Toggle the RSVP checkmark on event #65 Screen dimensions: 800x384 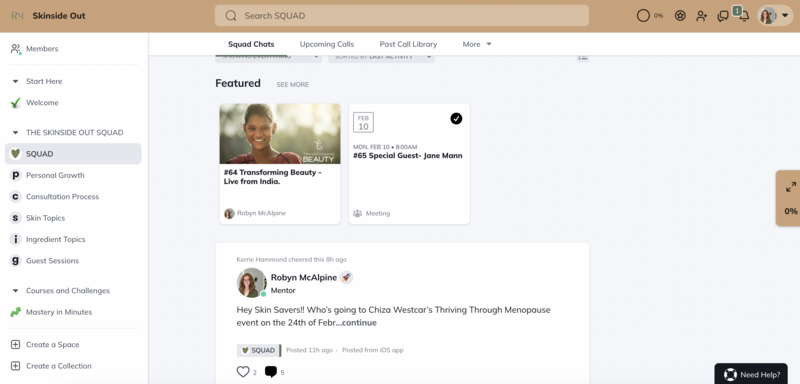pyautogui.click(x=456, y=119)
